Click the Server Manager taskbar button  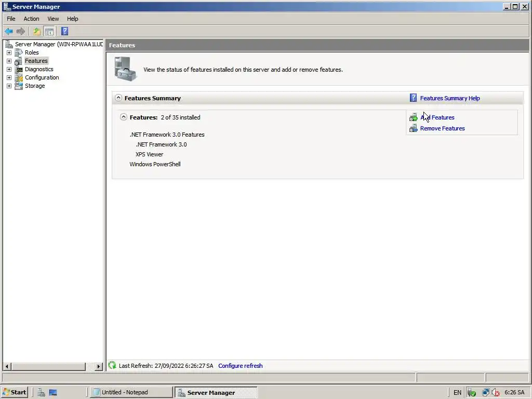217,392
